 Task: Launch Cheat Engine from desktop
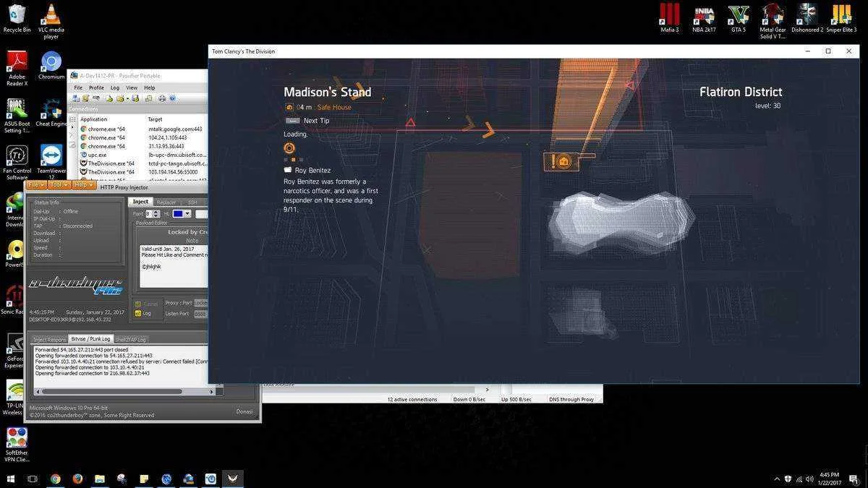[51, 114]
